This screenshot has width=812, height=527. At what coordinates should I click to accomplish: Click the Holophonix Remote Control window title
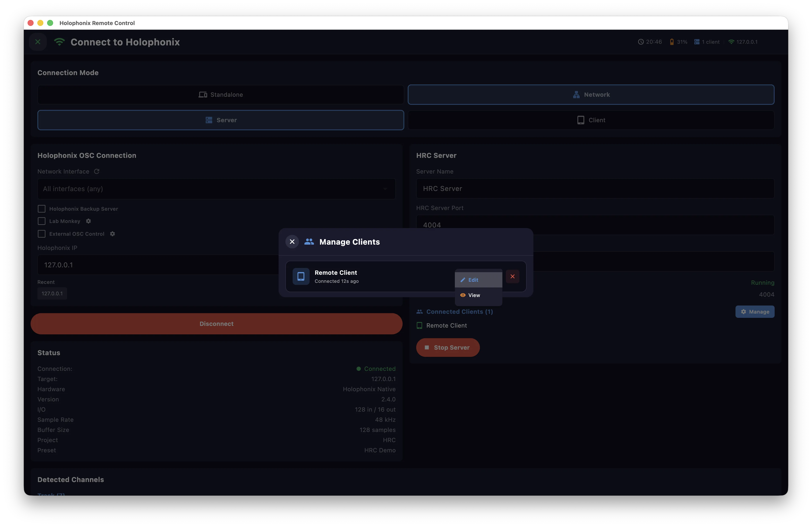pos(97,23)
